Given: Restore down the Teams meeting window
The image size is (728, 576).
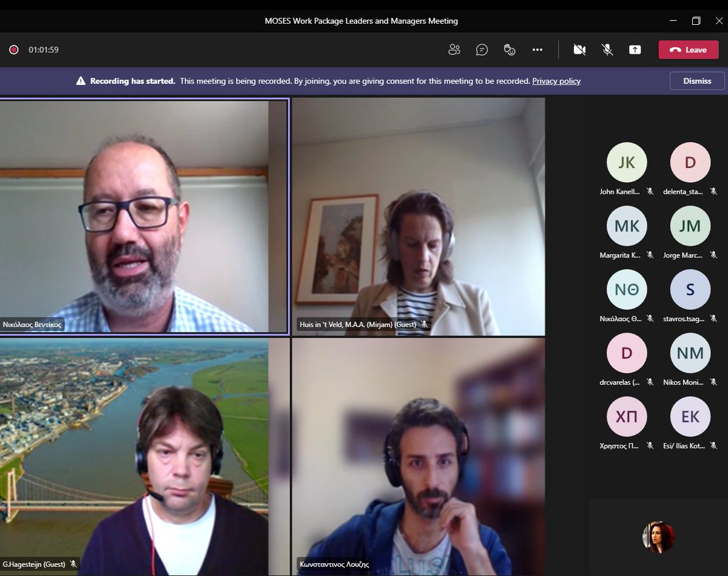Looking at the screenshot, I should coord(696,21).
